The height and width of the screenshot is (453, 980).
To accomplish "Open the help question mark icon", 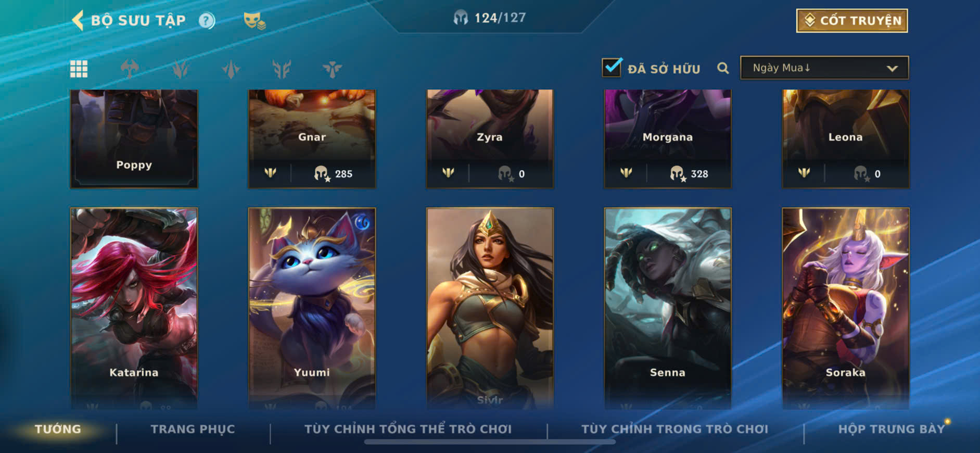I will click(x=207, y=21).
